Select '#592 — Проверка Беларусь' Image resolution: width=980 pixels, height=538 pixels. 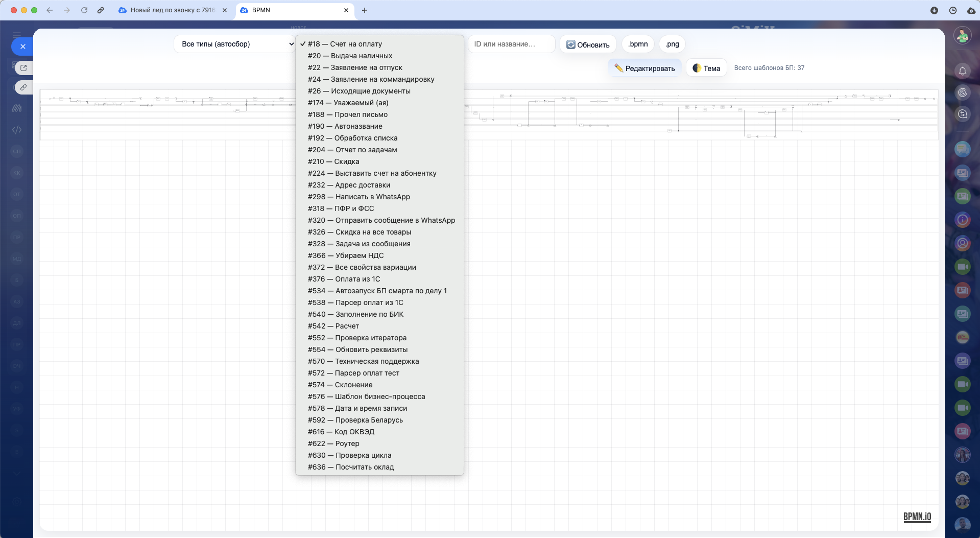[x=379, y=420]
